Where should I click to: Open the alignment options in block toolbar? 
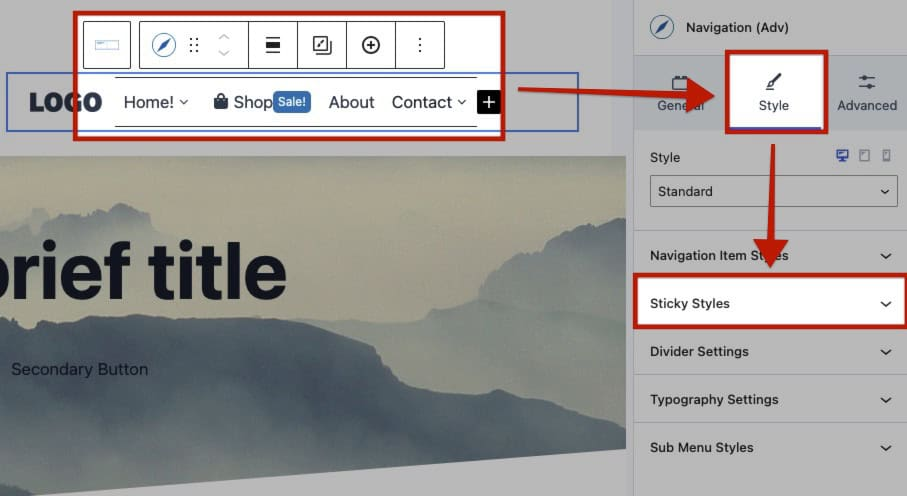click(x=272, y=45)
